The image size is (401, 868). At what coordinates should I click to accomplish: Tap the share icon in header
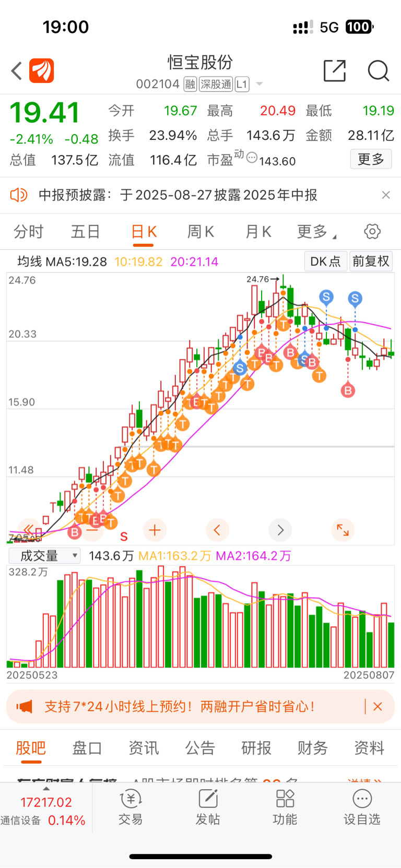click(335, 71)
